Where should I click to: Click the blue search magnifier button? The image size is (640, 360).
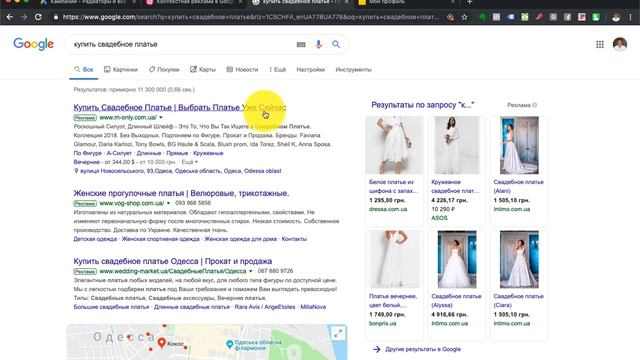(x=336, y=44)
